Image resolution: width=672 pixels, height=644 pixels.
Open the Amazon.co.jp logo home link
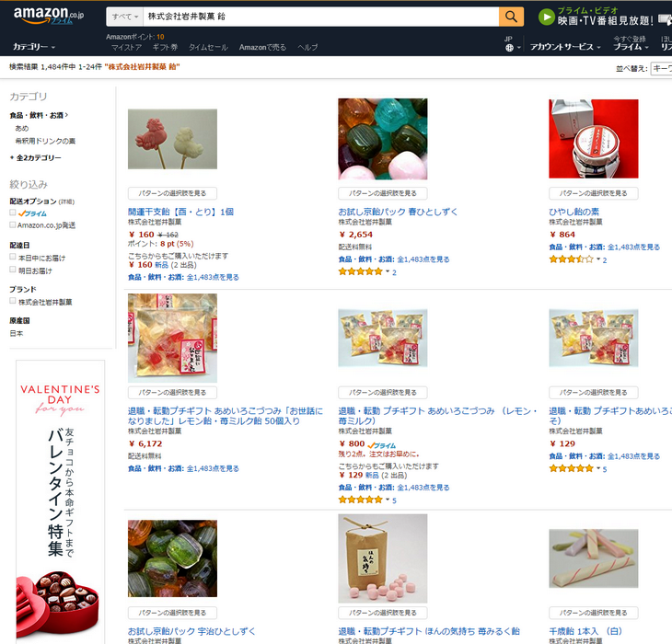click(49, 15)
